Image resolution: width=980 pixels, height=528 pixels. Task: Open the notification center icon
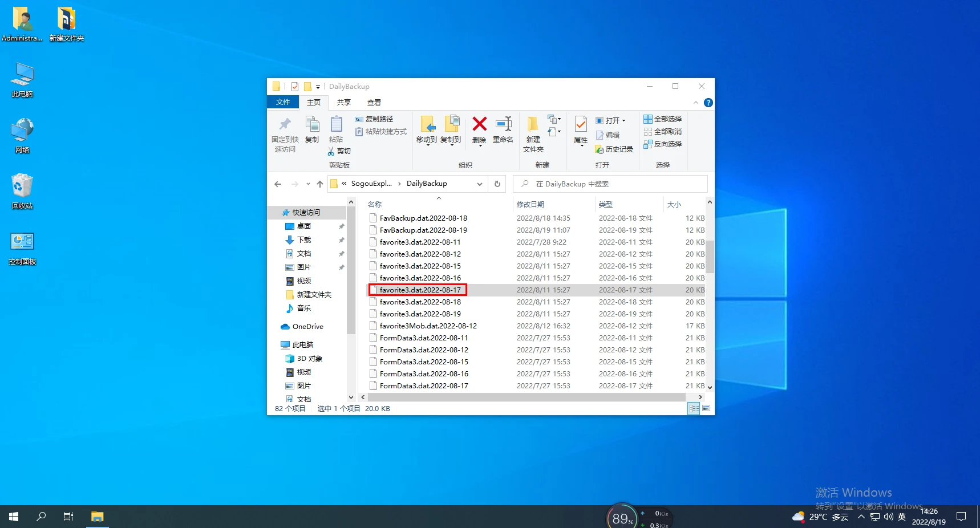pos(961,517)
